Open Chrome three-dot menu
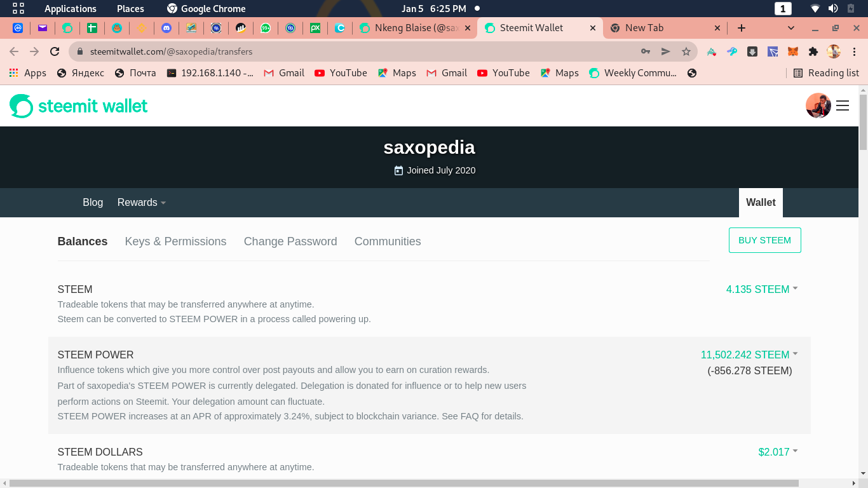Viewport: 868px width, 488px height. click(x=853, y=51)
